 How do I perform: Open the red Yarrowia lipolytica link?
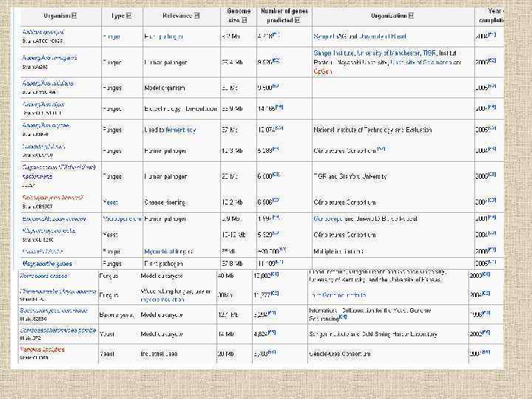[42, 349]
